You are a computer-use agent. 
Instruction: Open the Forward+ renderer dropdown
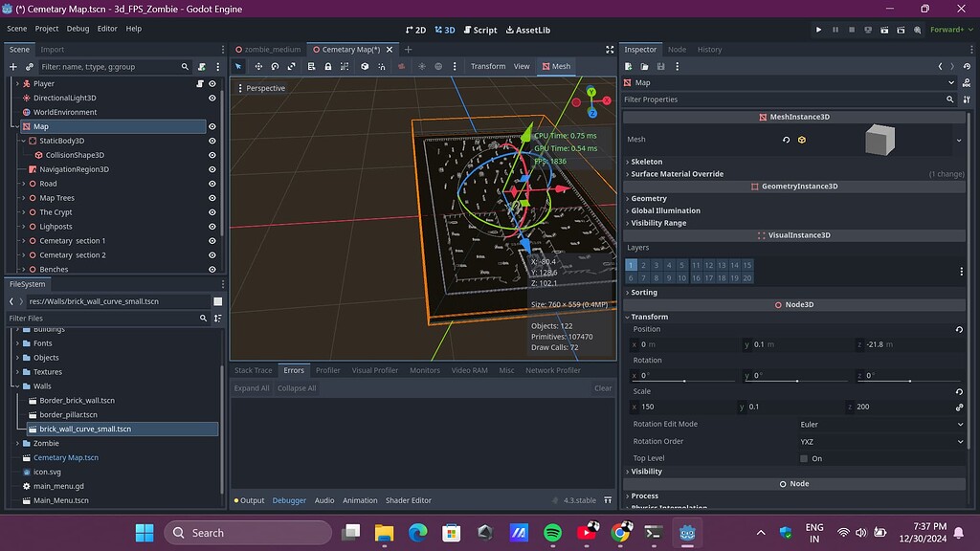[951, 30]
